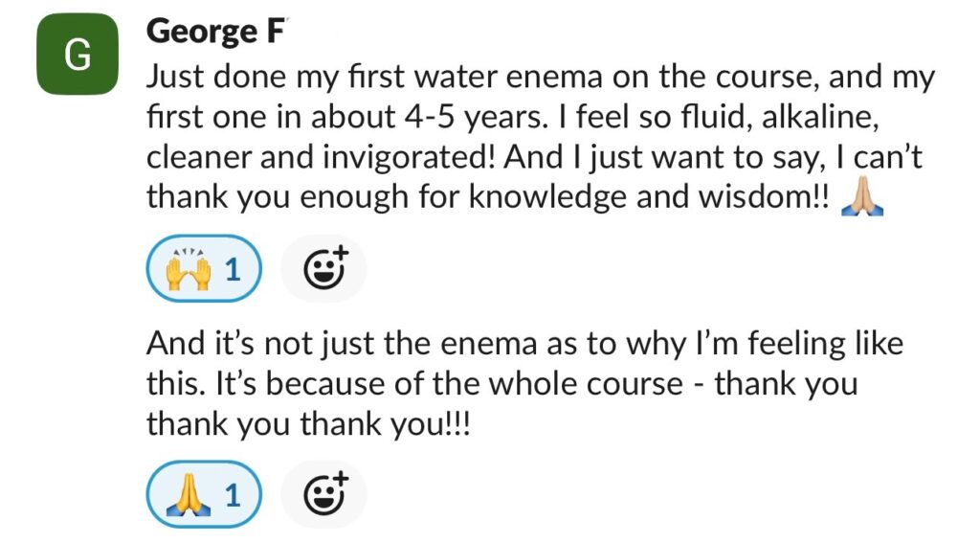Click the white letter G in the avatar
980x543 pixels.
coord(77,57)
